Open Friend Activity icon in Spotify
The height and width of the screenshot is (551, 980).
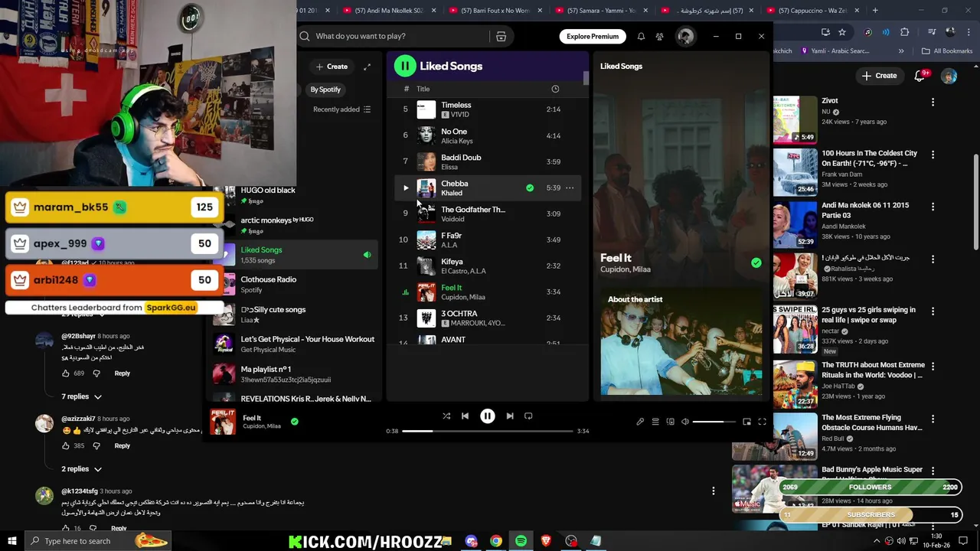[659, 36]
